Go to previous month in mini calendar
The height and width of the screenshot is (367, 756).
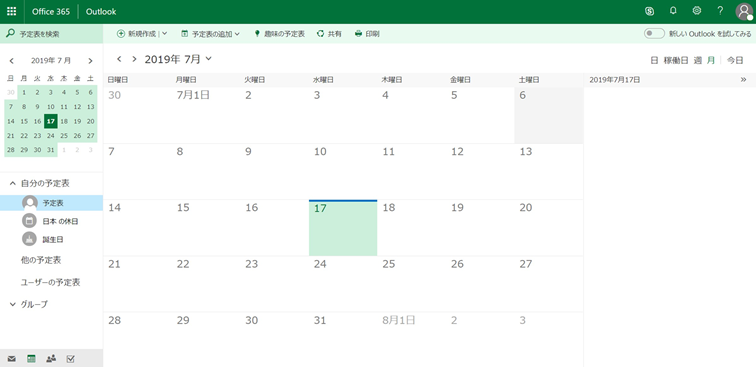12,61
